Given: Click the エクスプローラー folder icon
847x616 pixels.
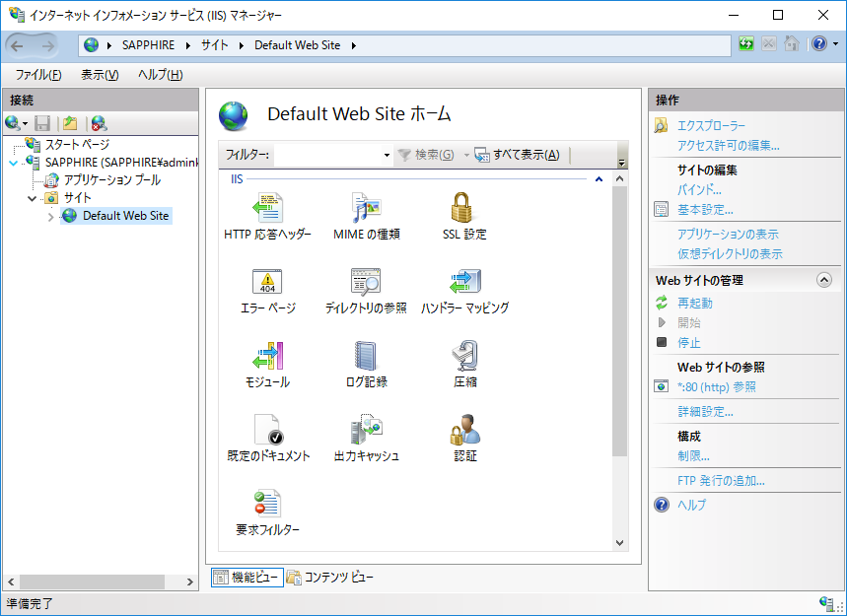Looking at the screenshot, I should coord(662,125).
